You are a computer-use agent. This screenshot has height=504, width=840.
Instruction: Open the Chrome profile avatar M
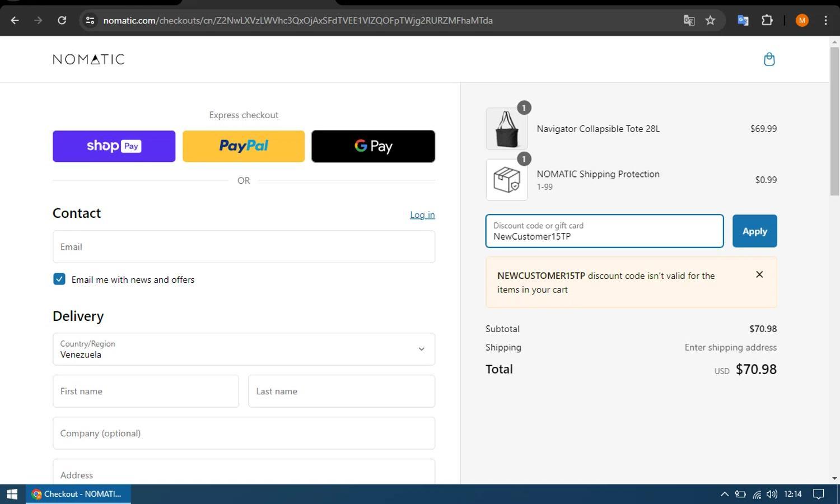(x=802, y=21)
